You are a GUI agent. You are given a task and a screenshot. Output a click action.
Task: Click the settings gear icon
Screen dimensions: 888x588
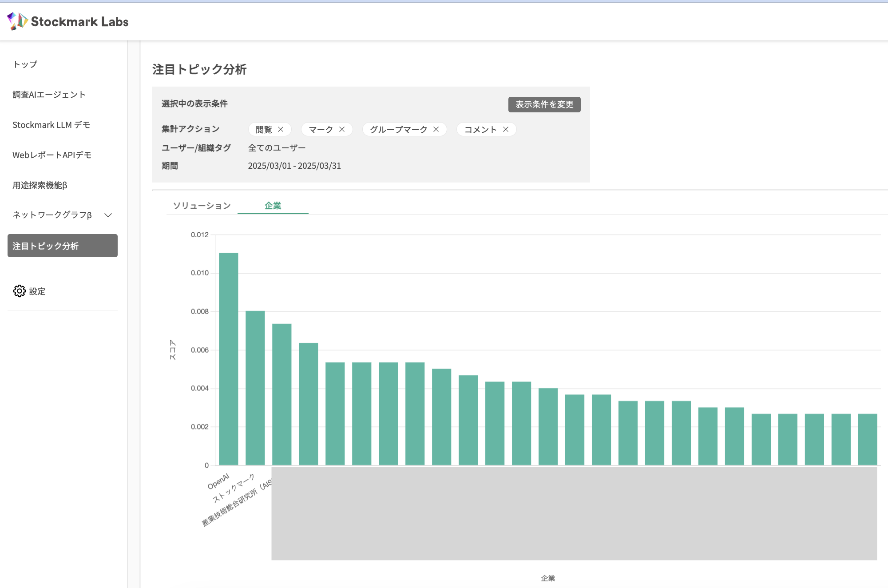20,291
